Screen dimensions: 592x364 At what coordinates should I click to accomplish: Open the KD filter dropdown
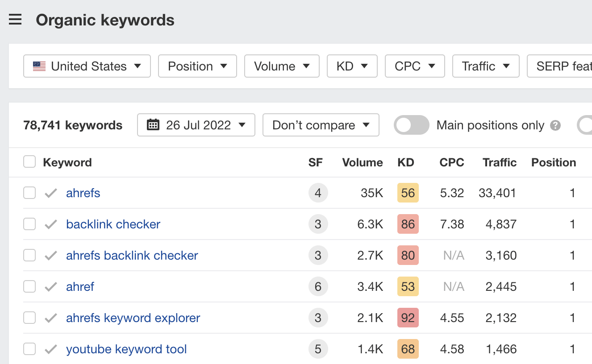tap(352, 66)
